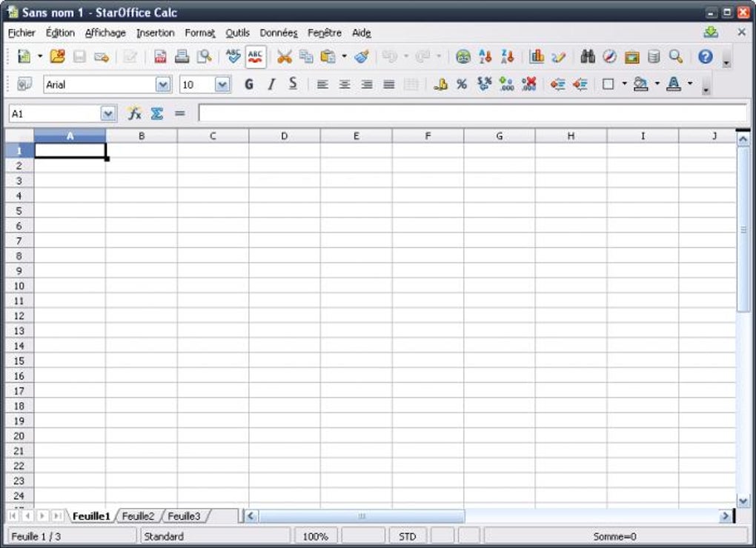Click the Print file directly icon
This screenshot has width=756, height=548.
pyautogui.click(x=182, y=57)
